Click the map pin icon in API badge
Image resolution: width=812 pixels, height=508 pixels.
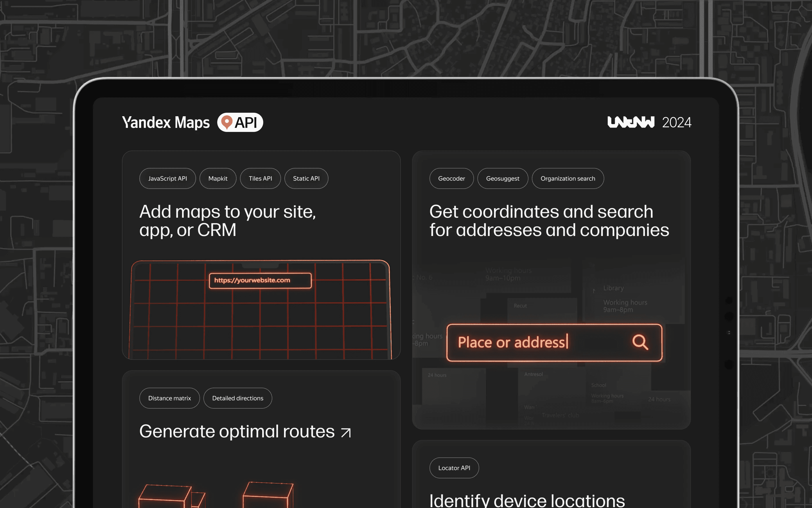[227, 122]
